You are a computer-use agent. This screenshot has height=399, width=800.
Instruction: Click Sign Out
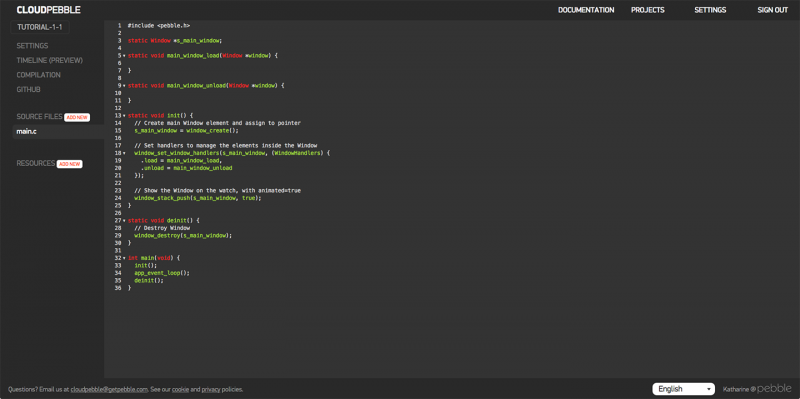click(772, 10)
